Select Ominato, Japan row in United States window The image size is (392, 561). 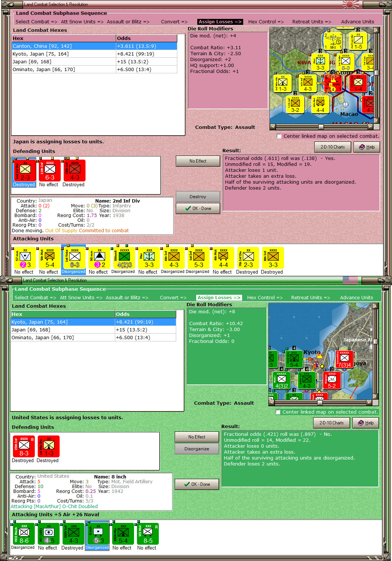pos(93,338)
